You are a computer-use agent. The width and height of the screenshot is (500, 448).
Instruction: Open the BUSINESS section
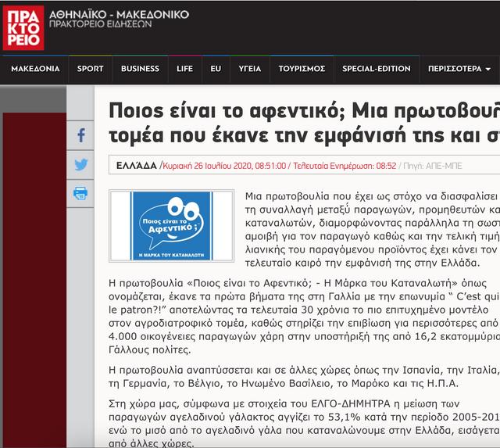click(140, 69)
